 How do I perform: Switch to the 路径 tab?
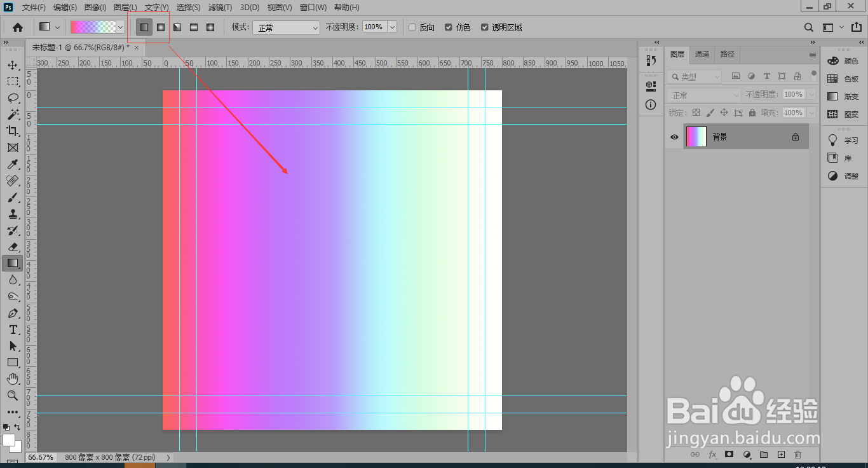point(728,54)
